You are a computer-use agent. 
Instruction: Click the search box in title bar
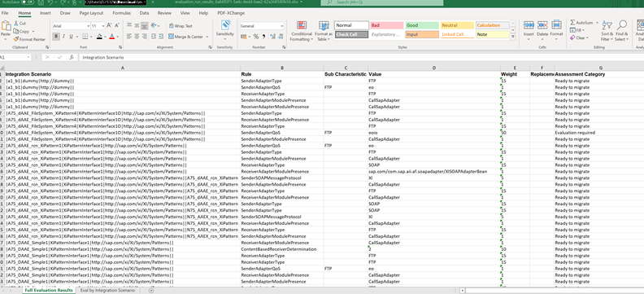pos(382,2)
